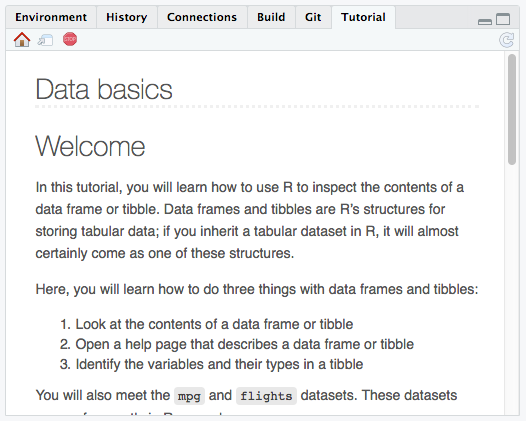Click the scrollbar track below the thumb
This screenshot has width=526, height=421.
pyautogui.click(x=512, y=288)
